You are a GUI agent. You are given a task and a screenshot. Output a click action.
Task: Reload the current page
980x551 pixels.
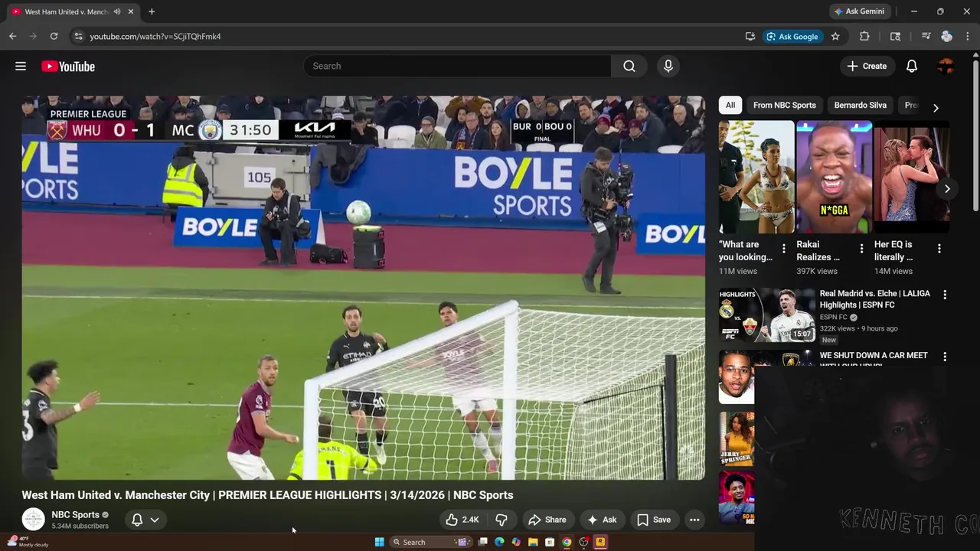(x=54, y=36)
